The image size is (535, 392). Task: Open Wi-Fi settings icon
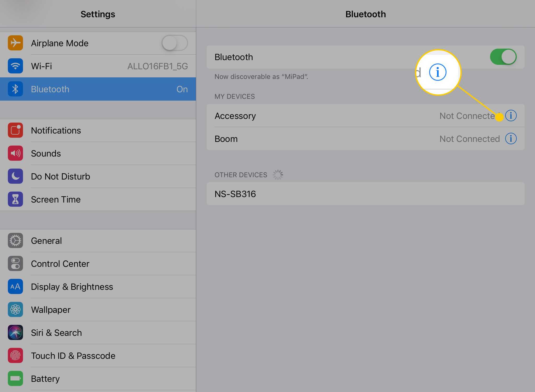[x=16, y=66]
